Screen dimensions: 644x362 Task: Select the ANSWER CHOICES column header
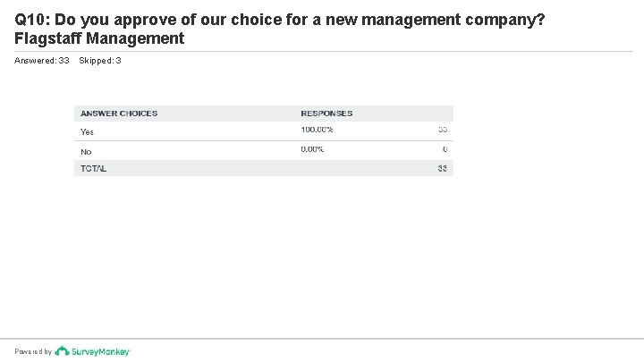tap(119, 114)
